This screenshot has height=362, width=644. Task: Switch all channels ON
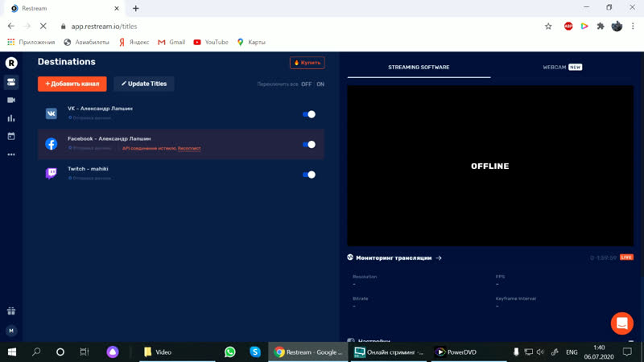[320, 84]
